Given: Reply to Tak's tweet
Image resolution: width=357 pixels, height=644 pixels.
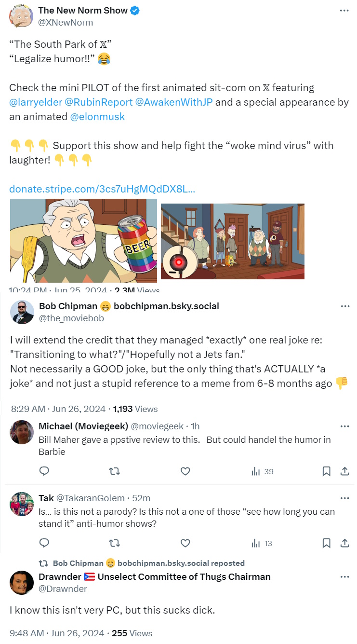Looking at the screenshot, I should point(44,543).
